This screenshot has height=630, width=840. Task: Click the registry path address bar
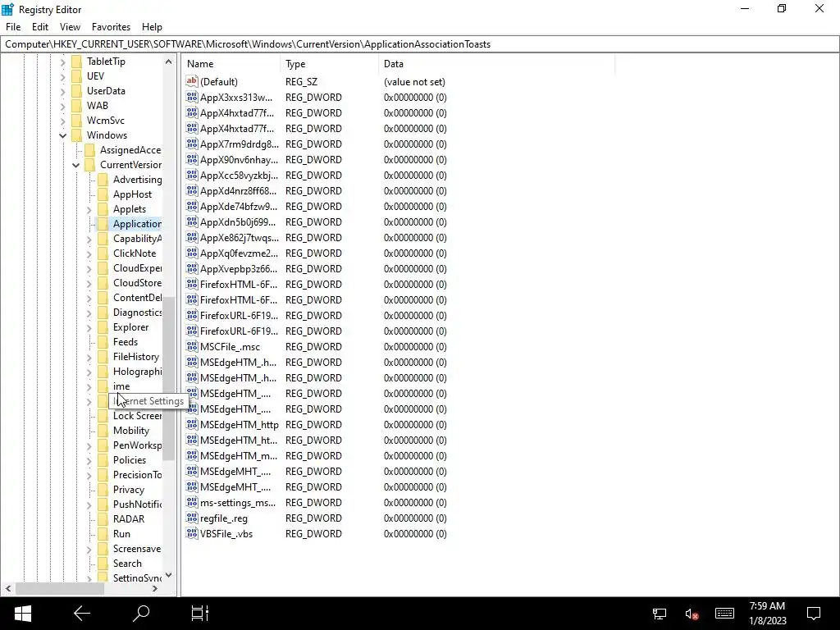tap(420, 44)
